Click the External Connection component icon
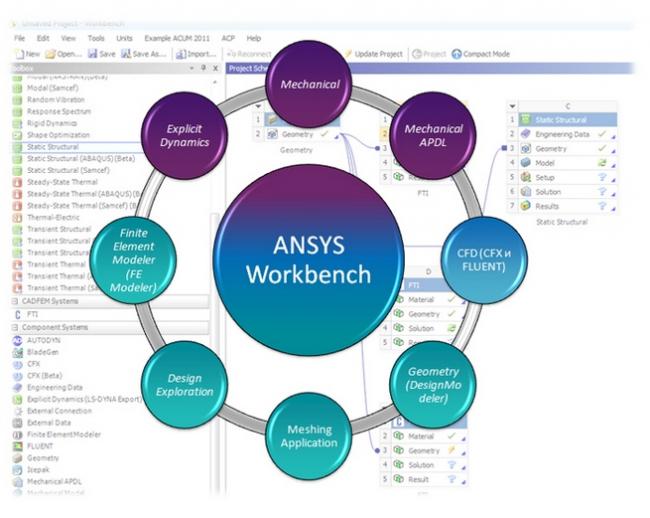The width and height of the screenshot is (650, 518). (x=17, y=411)
